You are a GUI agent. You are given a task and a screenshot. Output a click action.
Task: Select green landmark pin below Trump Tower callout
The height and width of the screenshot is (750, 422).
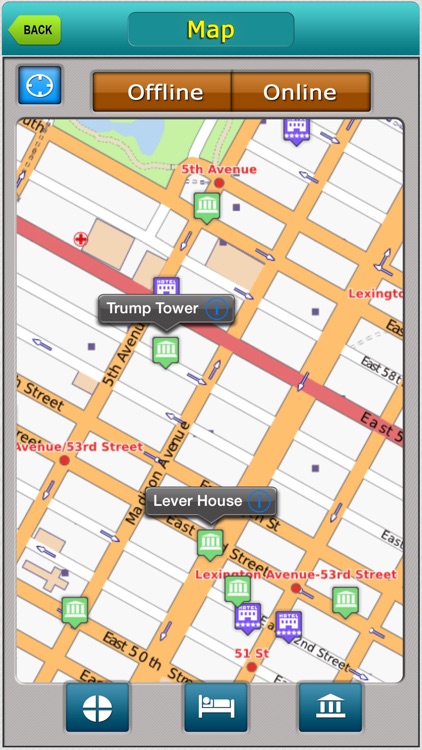(x=166, y=352)
